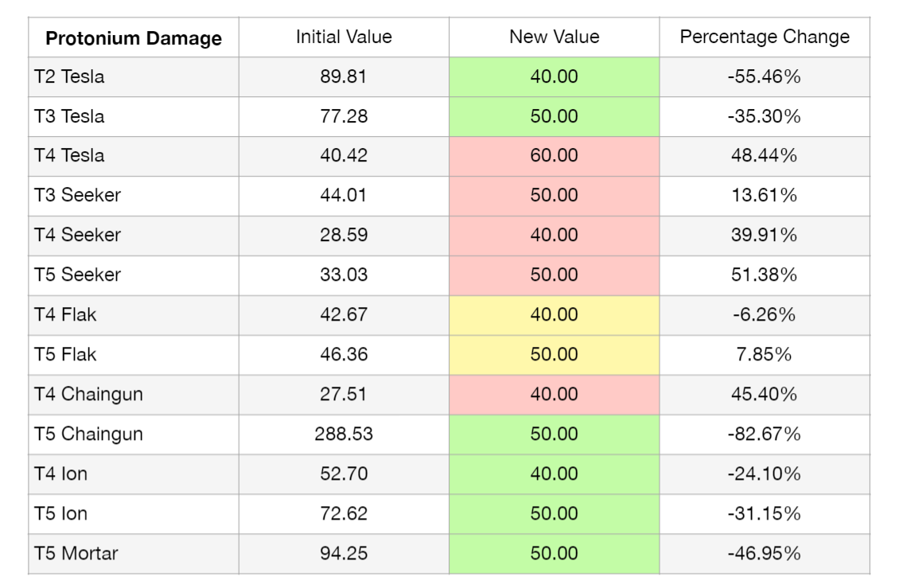Screen dimensions: 899x588
Task: Select the yellow T4 Flak new value cell
Action: pyautogui.click(x=554, y=315)
